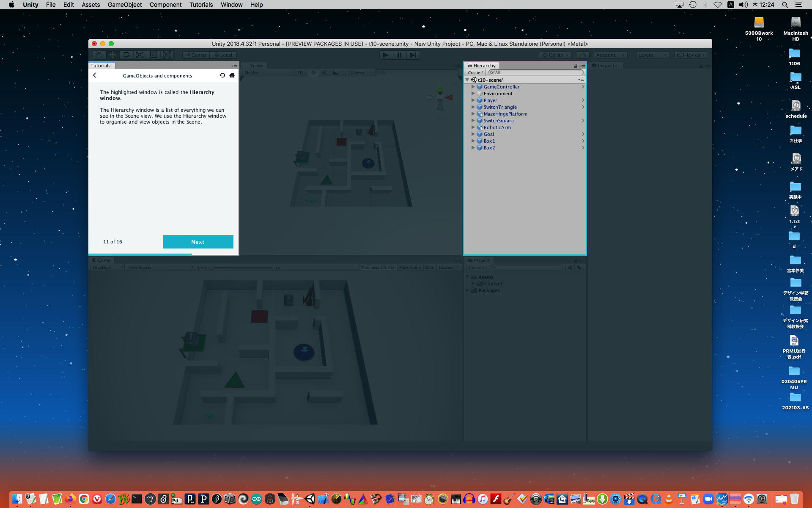Click the tutorial home icon

[x=232, y=75]
